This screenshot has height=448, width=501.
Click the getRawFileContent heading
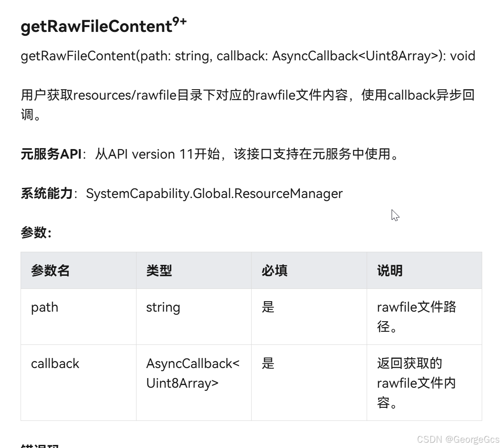(x=96, y=27)
